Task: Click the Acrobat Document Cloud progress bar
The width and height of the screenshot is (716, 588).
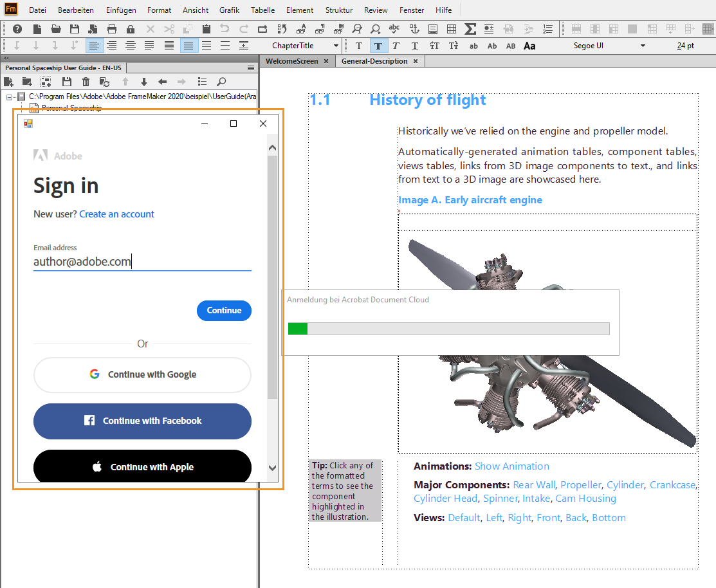Action: tap(448, 329)
